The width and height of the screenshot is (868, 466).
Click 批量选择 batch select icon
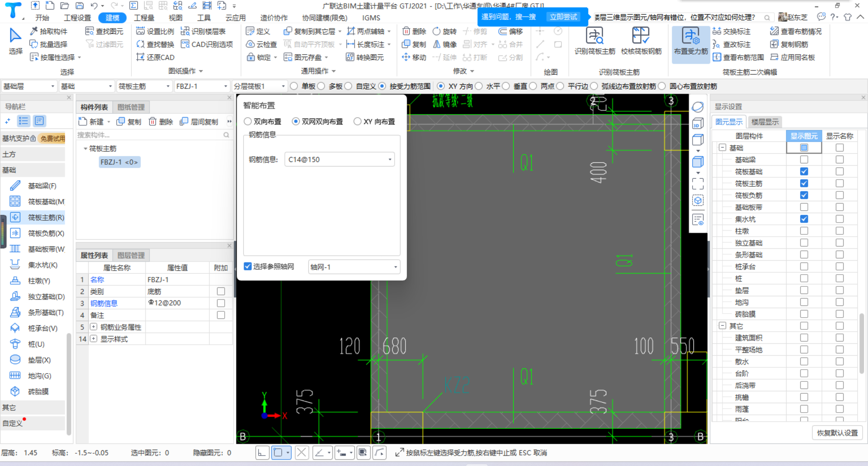click(34, 44)
